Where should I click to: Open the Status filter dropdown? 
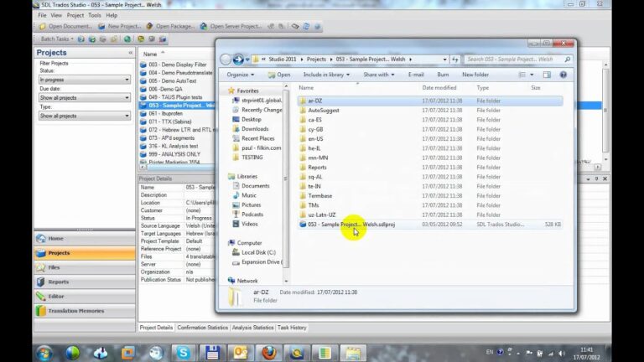[84, 80]
